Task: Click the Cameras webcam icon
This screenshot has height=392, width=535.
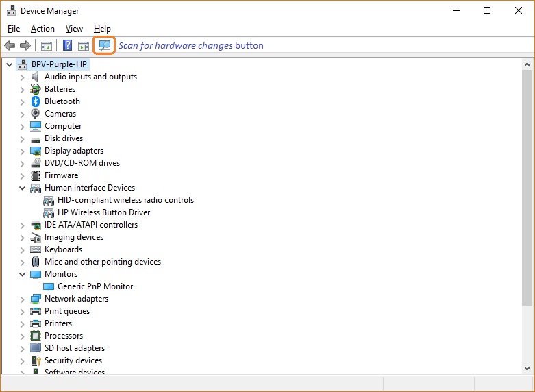Action: [x=36, y=114]
